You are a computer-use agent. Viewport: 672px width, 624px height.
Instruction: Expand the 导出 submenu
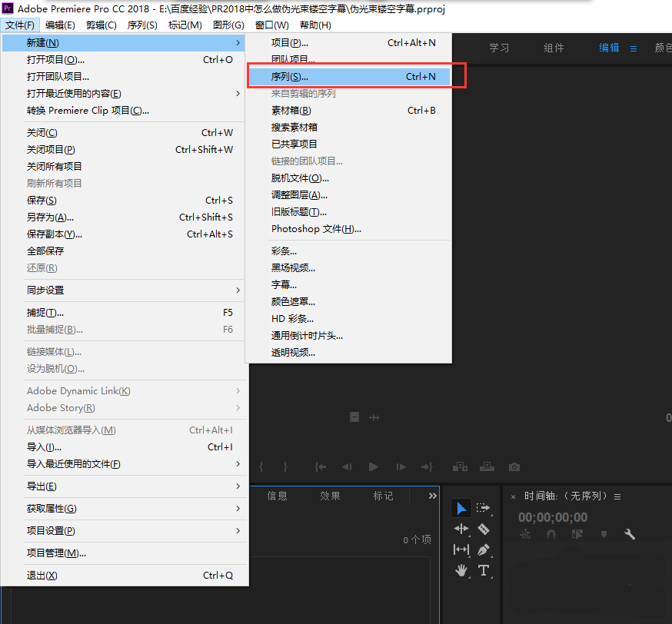pyautogui.click(x=124, y=486)
